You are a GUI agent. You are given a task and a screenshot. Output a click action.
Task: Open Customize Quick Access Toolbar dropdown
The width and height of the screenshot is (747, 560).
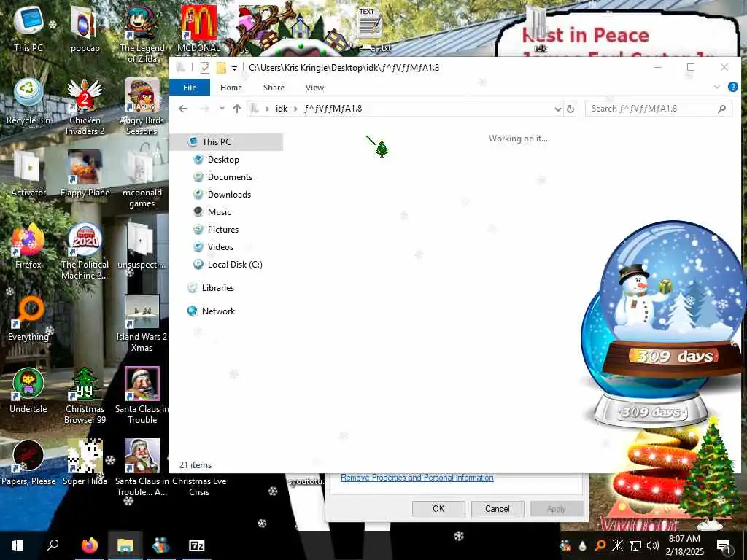pos(234,68)
